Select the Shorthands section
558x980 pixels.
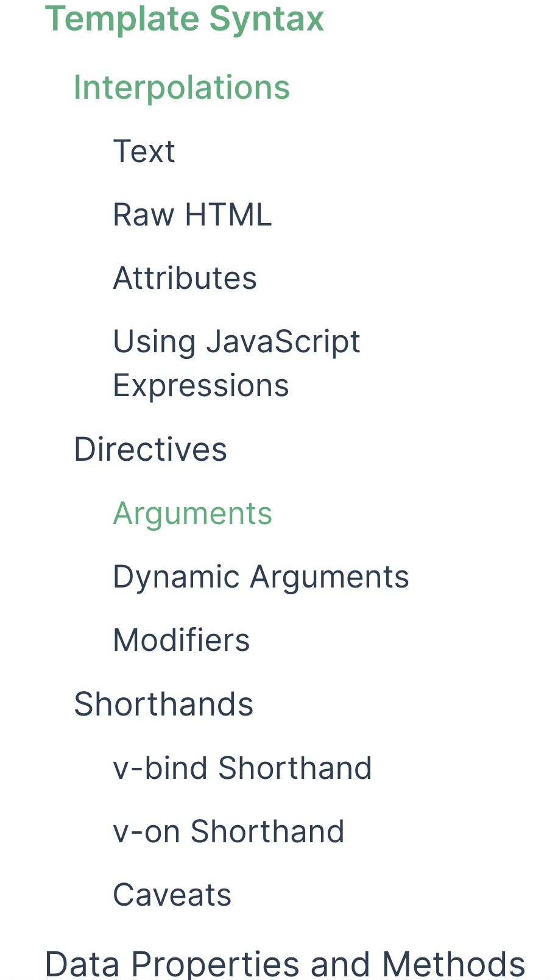tap(164, 704)
